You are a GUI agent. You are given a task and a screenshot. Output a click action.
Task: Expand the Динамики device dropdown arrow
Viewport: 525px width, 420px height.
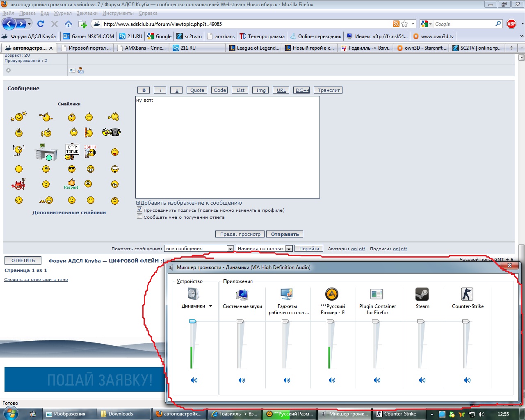tap(210, 306)
